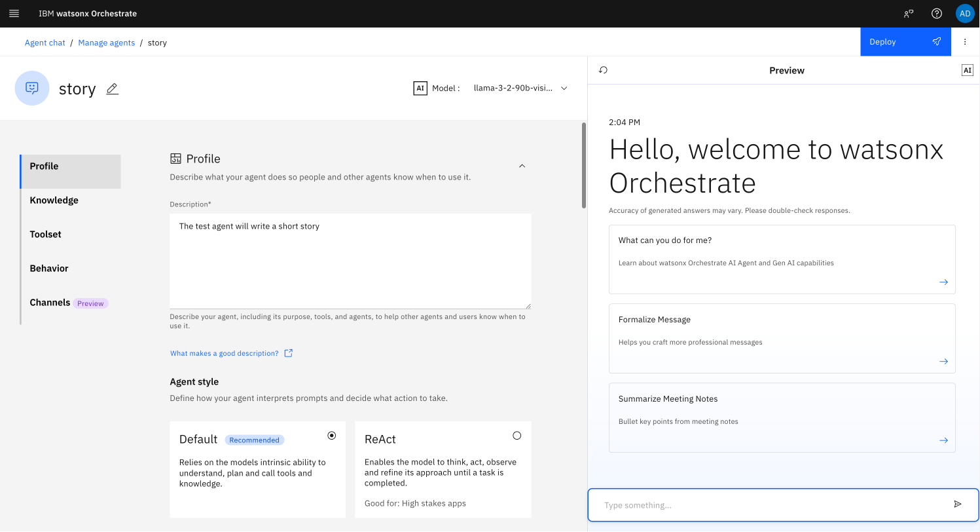Image resolution: width=980 pixels, height=532 pixels.
Task: Go to the Behavior side tab
Action: tap(71, 269)
